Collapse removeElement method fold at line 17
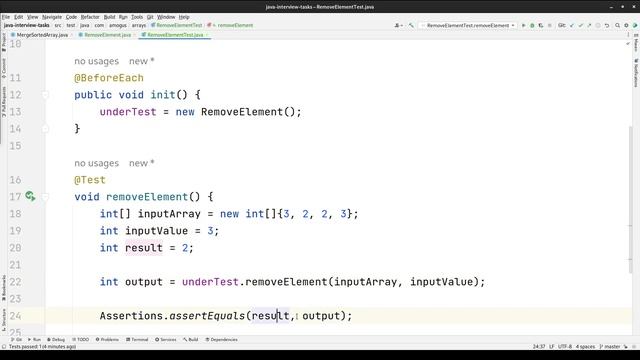This screenshot has width=640, height=360. pos(45,197)
